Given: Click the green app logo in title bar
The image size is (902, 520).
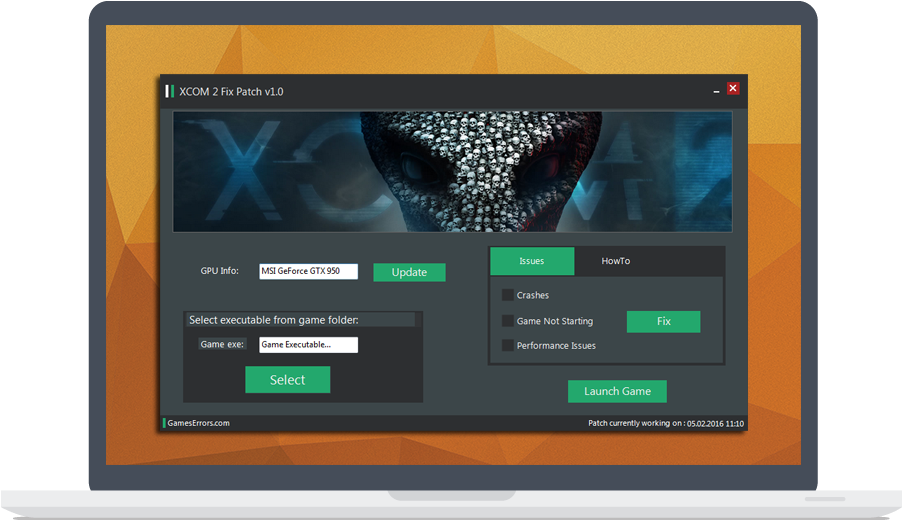Looking at the screenshot, I should (170, 91).
